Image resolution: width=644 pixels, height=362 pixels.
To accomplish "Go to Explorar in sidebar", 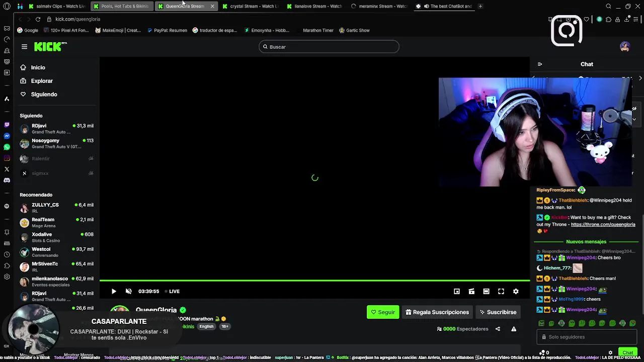I will click(37, 81).
